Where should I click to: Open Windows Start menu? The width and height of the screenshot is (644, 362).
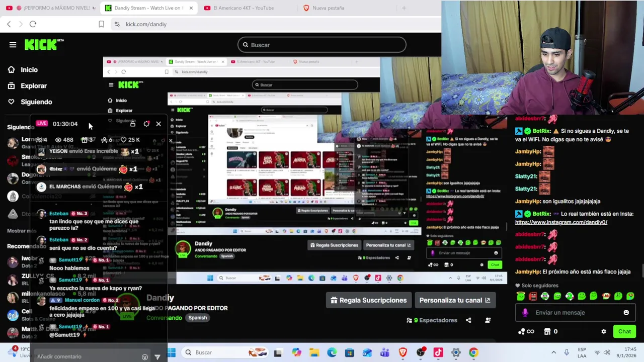[x=172, y=352]
